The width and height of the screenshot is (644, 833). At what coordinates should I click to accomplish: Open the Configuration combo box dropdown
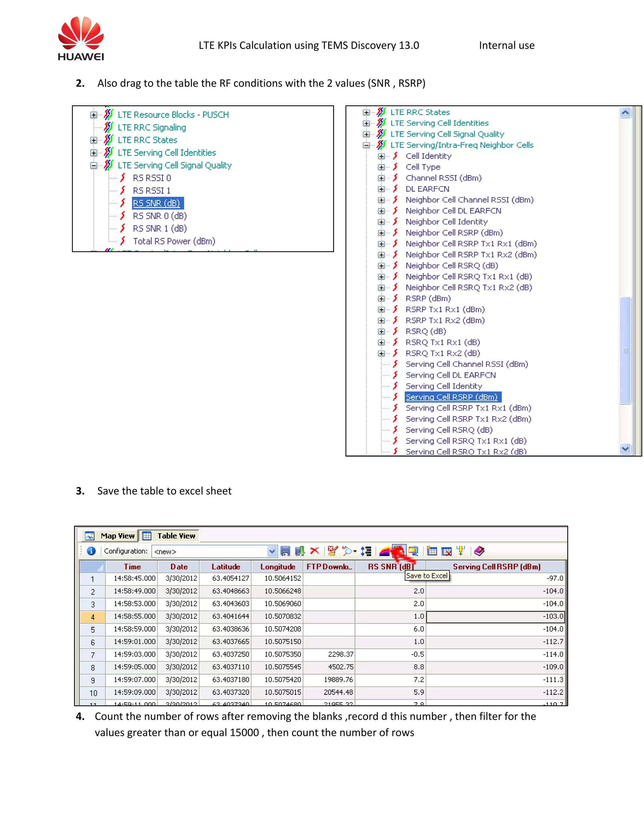pyautogui.click(x=272, y=551)
